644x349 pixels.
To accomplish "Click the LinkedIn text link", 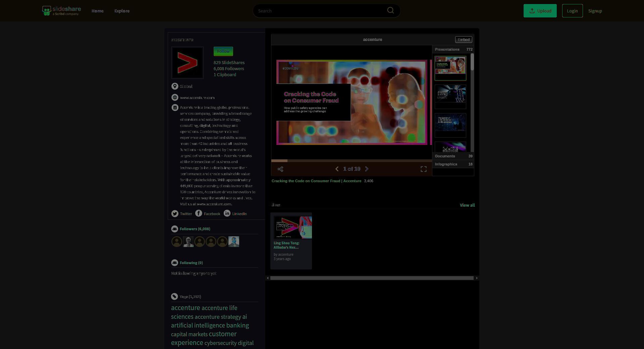I will click(x=239, y=214).
